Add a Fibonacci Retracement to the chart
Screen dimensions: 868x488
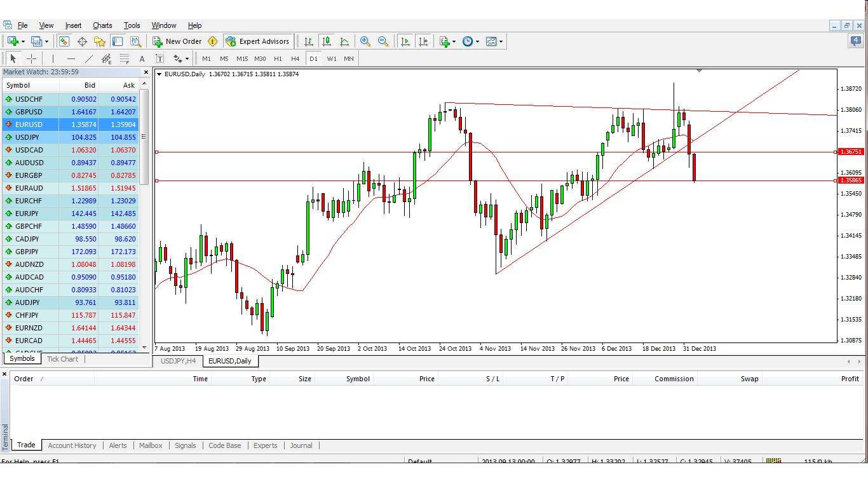click(x=125, y=58)
